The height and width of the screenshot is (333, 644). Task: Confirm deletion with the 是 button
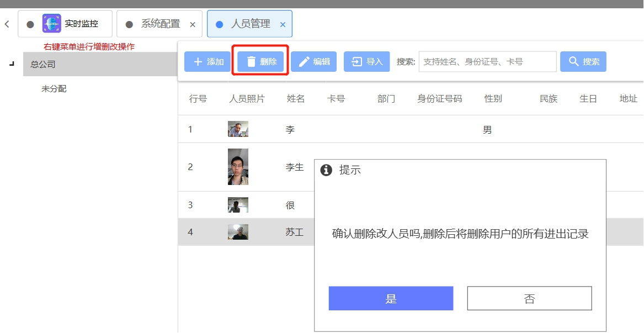coord(391,298)
